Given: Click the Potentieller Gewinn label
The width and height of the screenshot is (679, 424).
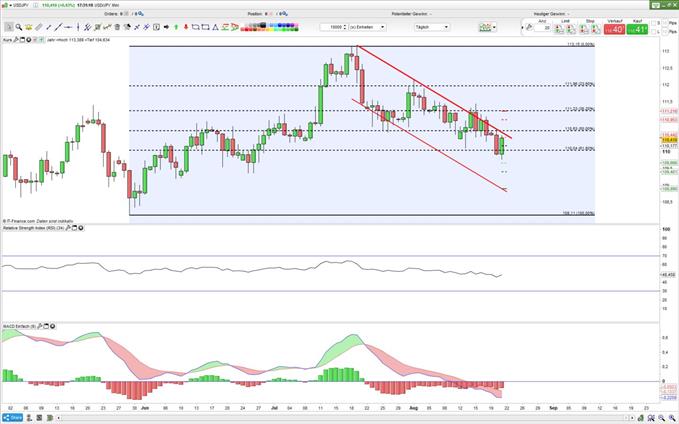Looking at the screenshot, I should [410, 14].
